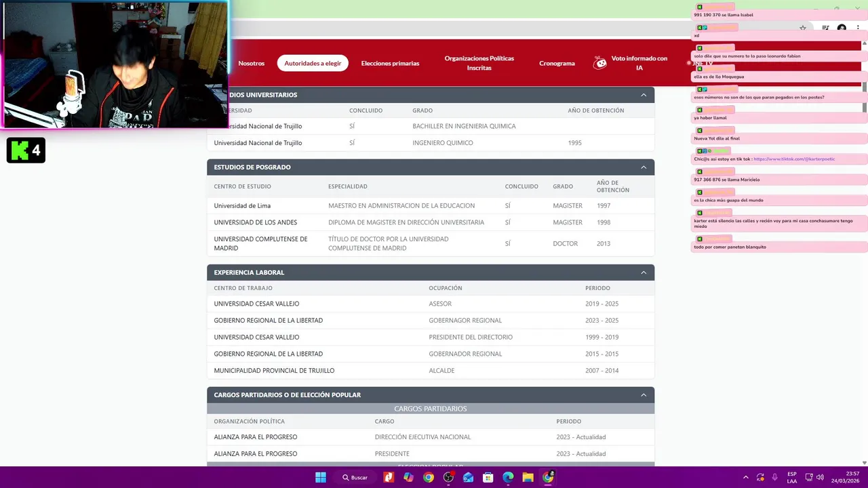The image size is (868, 488).
Task: Click the 2013 doctorate year cell
Action: (x=604, y=243)
